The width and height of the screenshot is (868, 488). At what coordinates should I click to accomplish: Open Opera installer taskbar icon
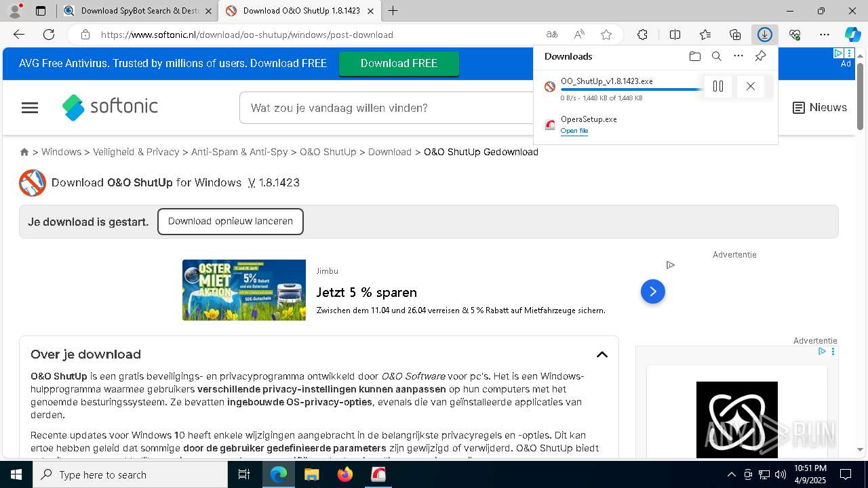pyautogui.click(x=378, y=474)
